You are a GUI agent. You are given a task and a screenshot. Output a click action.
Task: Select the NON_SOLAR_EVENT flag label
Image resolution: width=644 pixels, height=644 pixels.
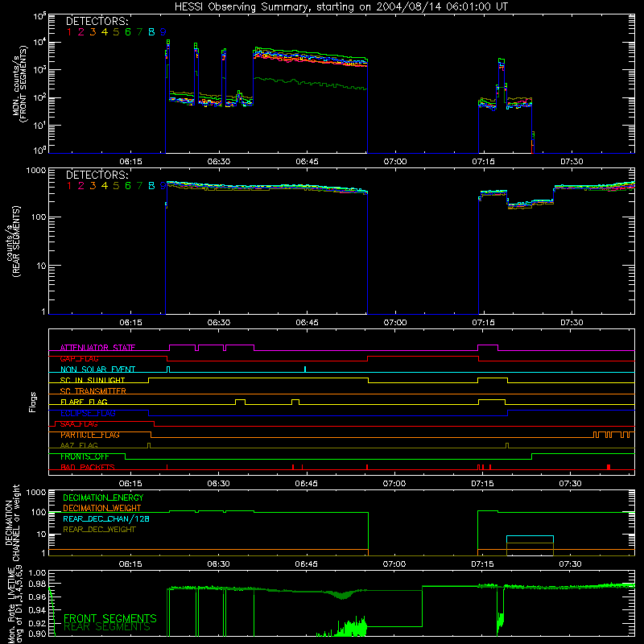pos(97,369)
